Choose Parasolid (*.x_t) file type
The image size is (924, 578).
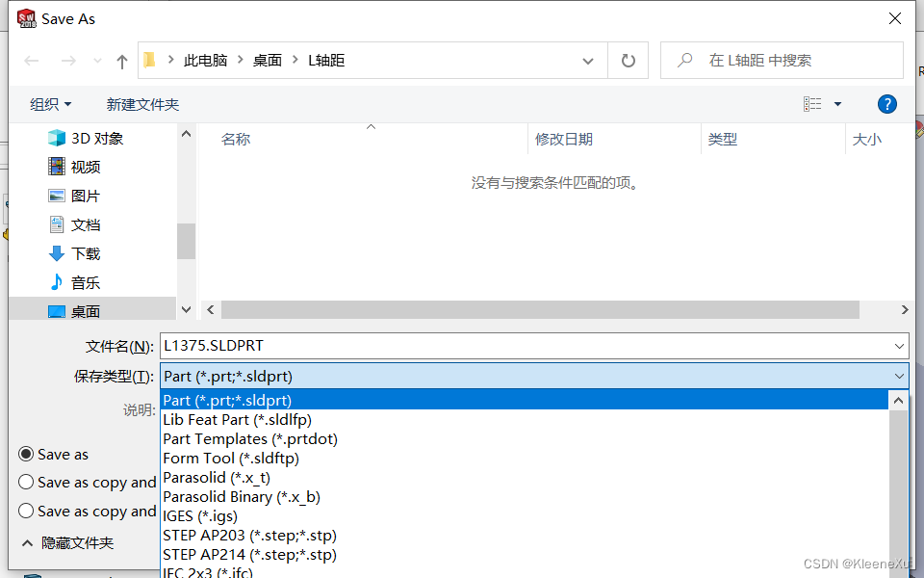pos(217,477)
